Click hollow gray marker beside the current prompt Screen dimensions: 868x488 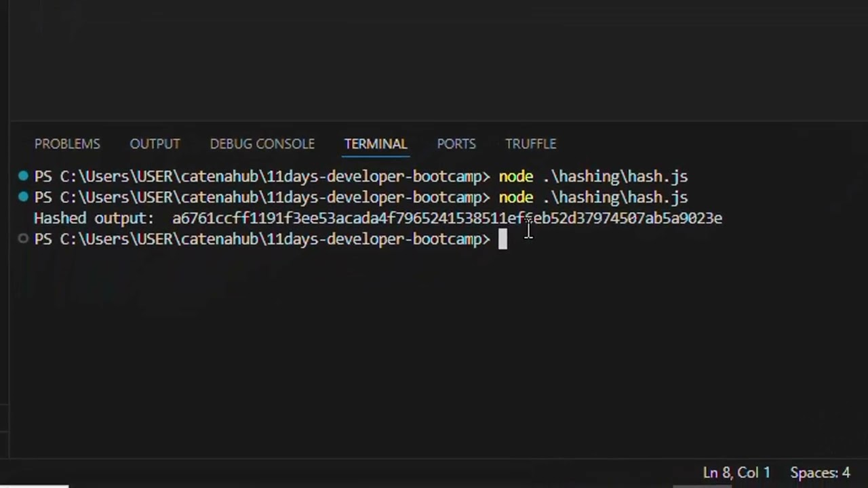[x=23, y=239]
